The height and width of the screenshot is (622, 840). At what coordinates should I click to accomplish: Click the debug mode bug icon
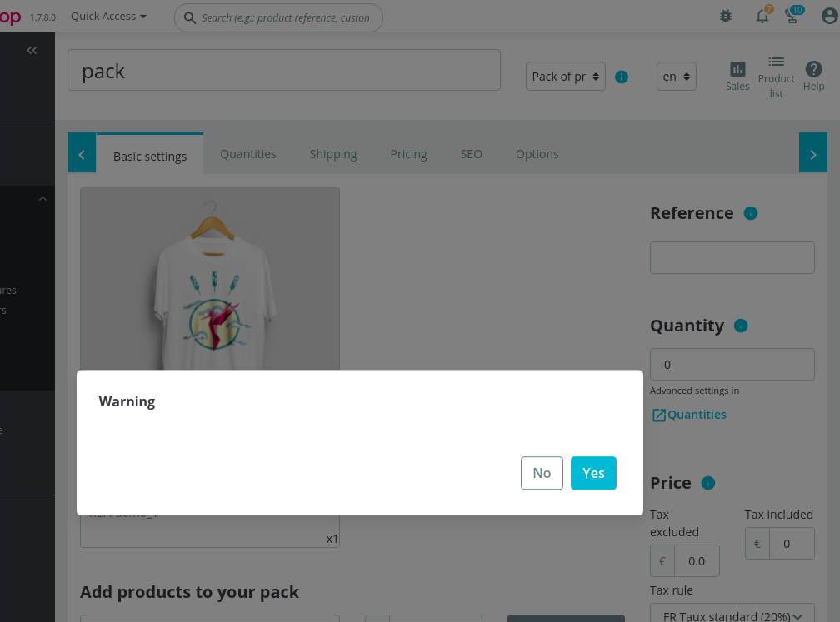[725, 16]
